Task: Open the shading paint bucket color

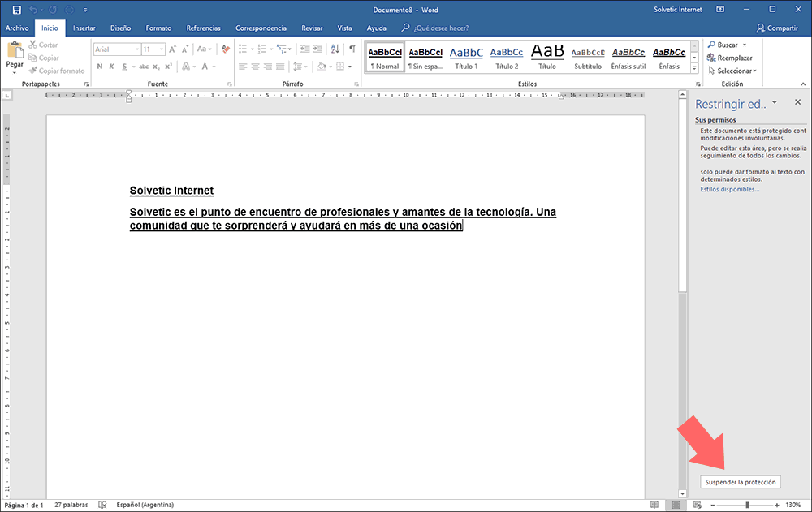Action: coord(322,67)
